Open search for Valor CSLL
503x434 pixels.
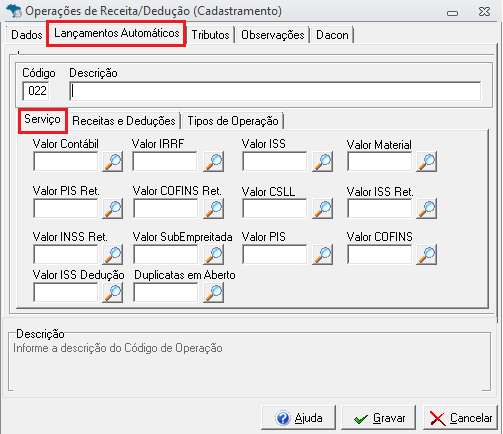[322, 209]
